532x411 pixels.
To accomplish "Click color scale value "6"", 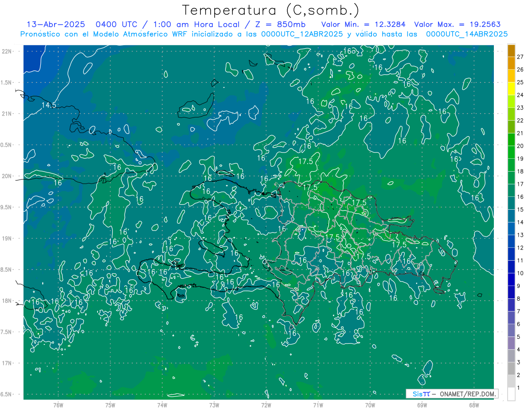I will click(519, 324).
